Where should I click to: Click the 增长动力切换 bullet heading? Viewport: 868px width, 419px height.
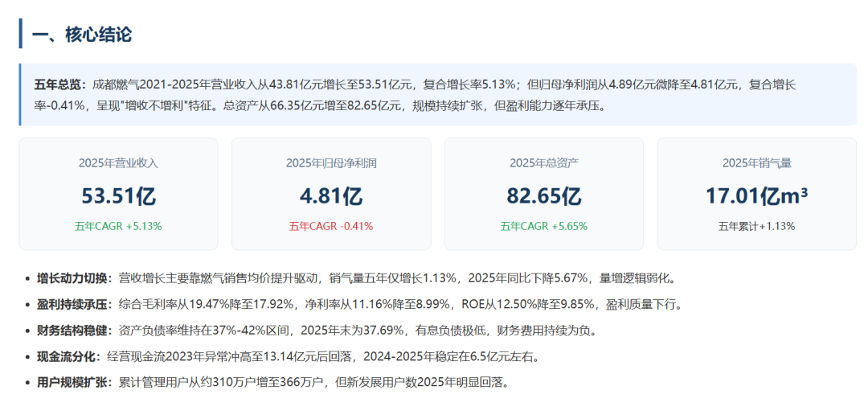tap(72, 278)
